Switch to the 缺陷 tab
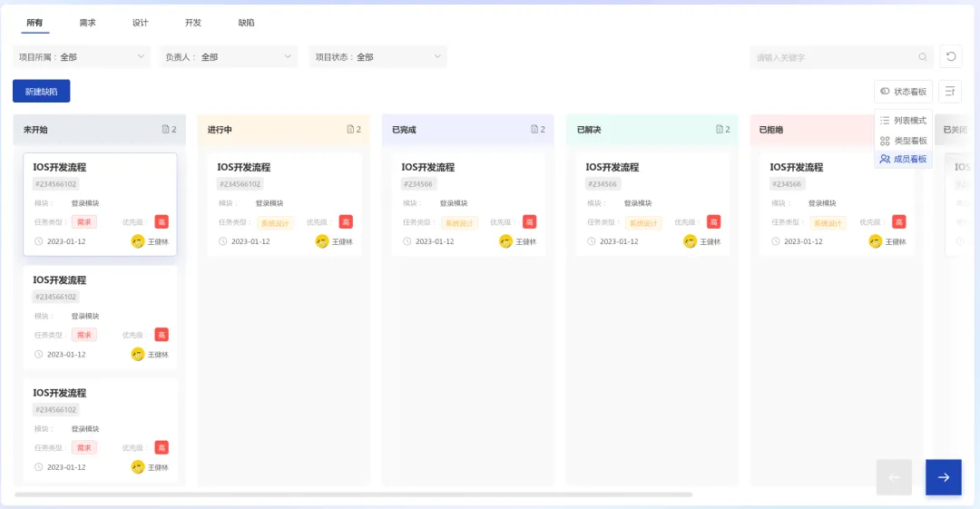980x509 pixels. [246, 23]
